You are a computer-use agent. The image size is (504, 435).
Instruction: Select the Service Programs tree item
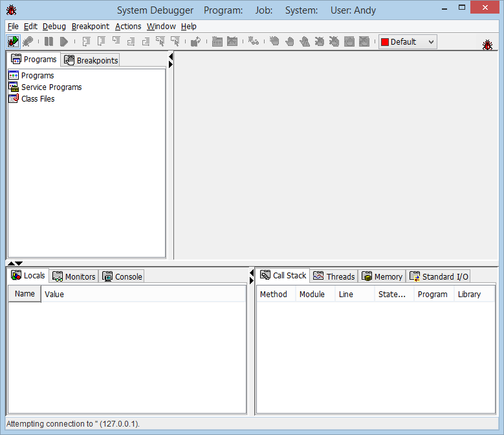(x=51, y=87)
